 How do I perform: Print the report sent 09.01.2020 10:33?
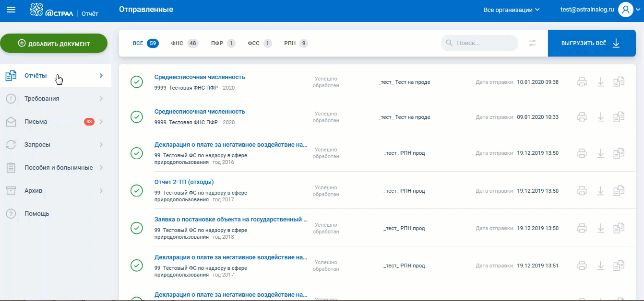pos(582,117)
